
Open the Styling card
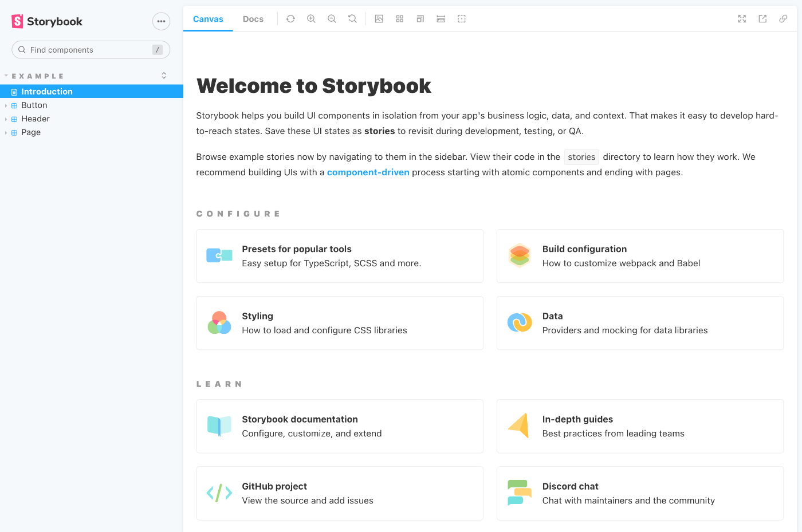tap(340, 323)
